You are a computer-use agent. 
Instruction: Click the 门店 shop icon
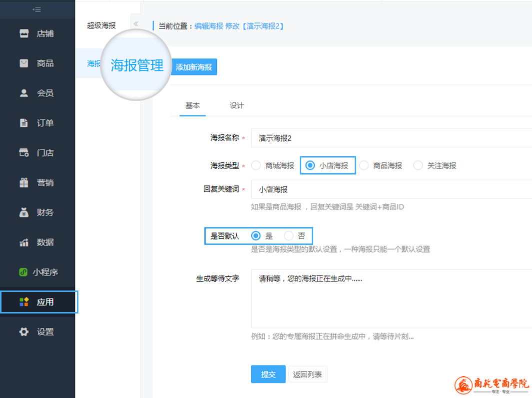pos(24,153)
